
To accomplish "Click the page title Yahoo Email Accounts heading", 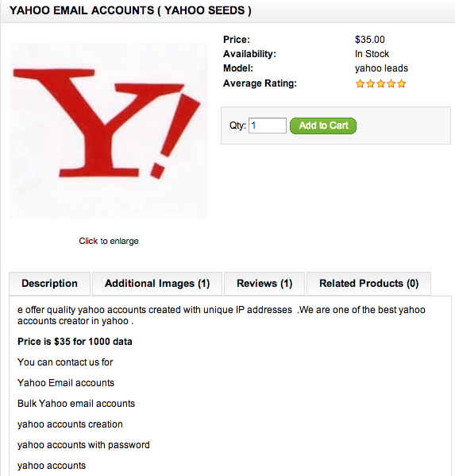I will click(x=130, y=10).
